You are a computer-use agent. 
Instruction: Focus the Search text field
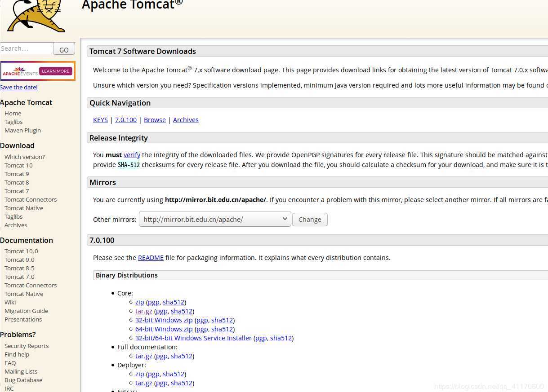(x=26, y=48)
